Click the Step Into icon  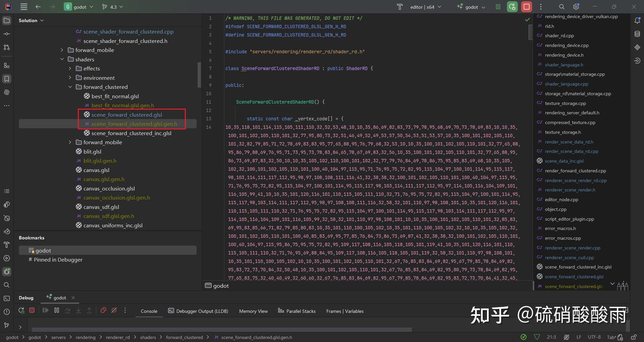pyautogui.click(x=78, y=310)
